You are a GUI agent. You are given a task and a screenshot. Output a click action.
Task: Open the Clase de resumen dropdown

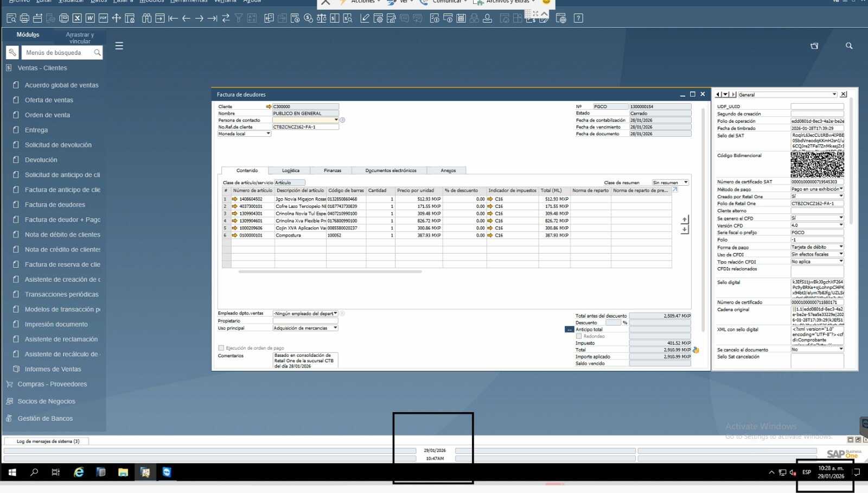point(686,182)
